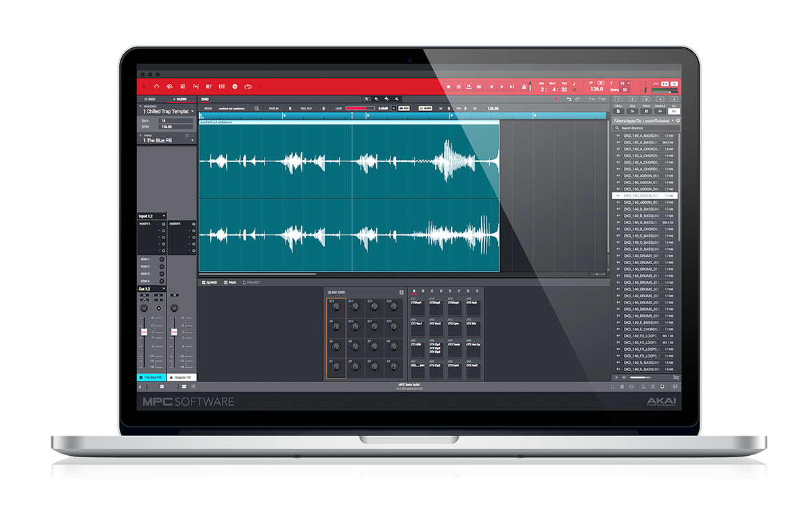Click the Play Start button
Image resolution: width=812 pixels, height=508 pixels.
click(512, 87)
